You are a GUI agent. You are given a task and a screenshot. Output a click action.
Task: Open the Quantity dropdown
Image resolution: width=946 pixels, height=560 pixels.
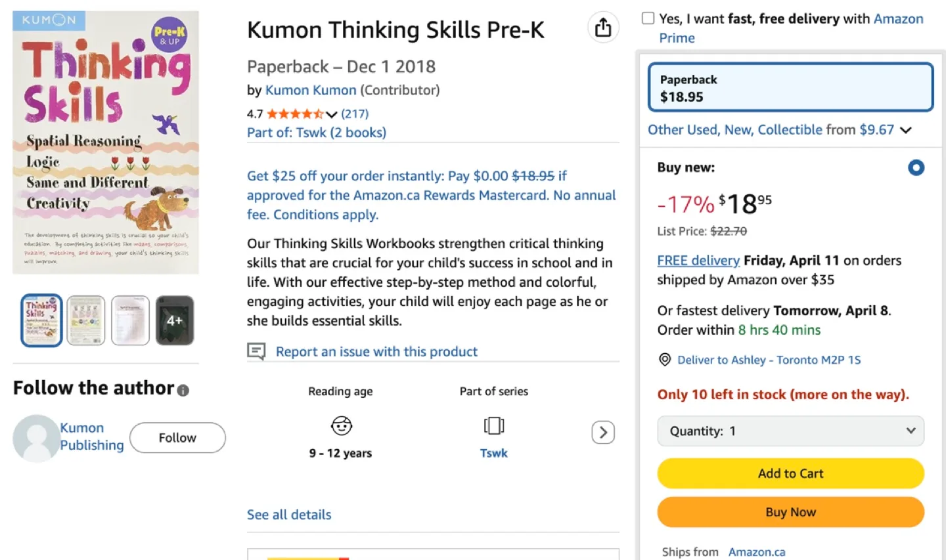pyautogui.click(x=790, y=431)
